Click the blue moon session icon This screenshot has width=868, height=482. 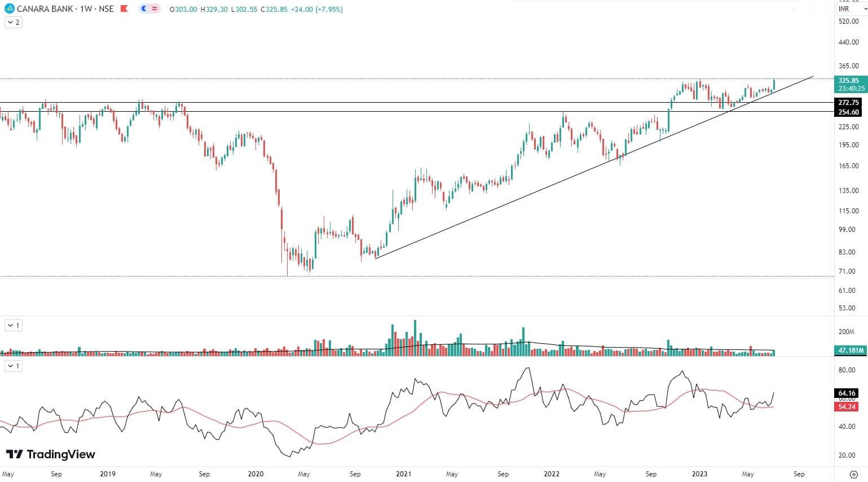(x=144, y=9)
